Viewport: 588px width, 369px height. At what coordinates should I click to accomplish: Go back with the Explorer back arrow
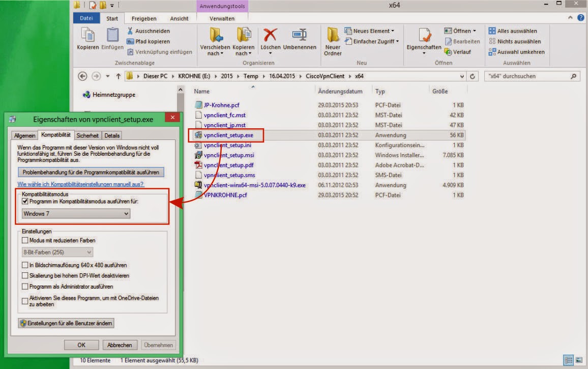[x=82, y=76]
